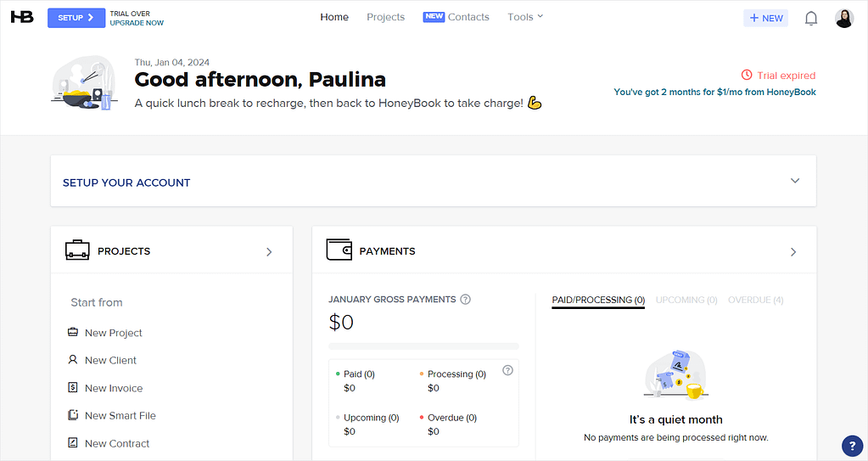Open the Tools dropdown menu

[x=525, y=17]
